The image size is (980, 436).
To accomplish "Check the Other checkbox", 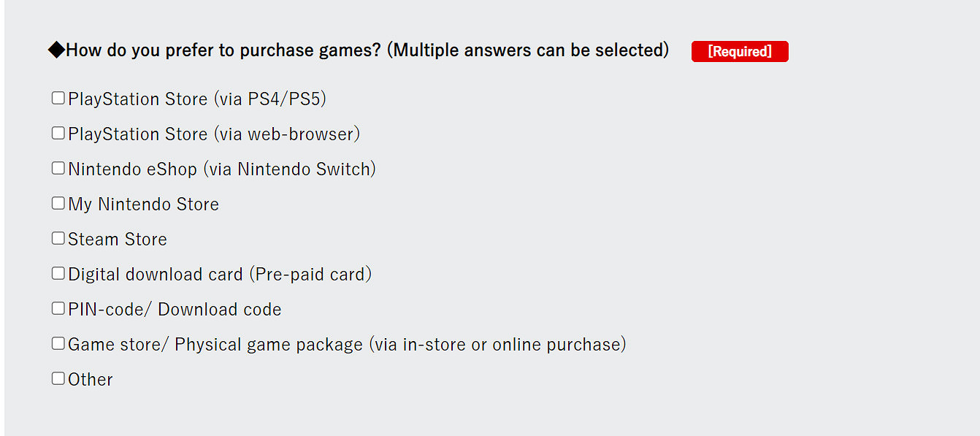I will (x=58, y=379).
